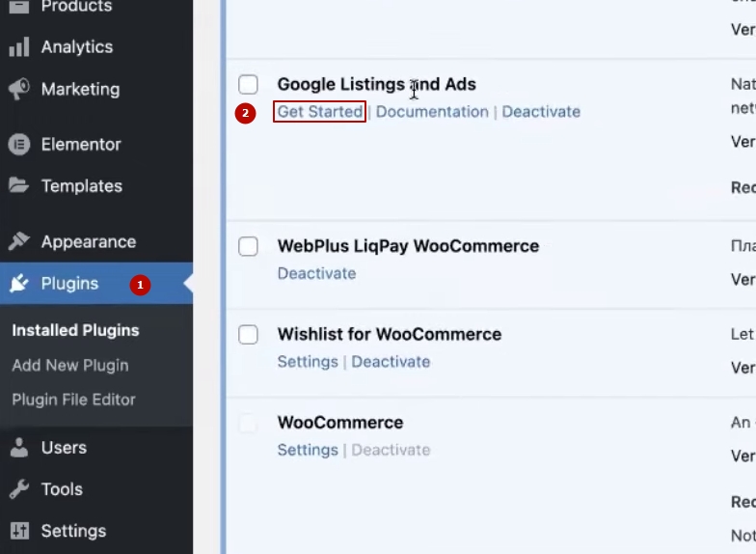The height and width of the screenshot is (554, 756).
Task: Go to Installed Plugins submenu item
Action: point(75,330)
